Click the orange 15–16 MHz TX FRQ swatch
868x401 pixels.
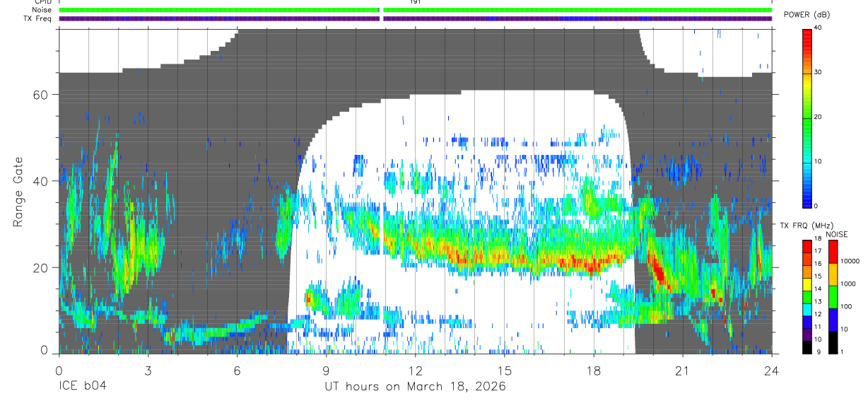point(807,272)
